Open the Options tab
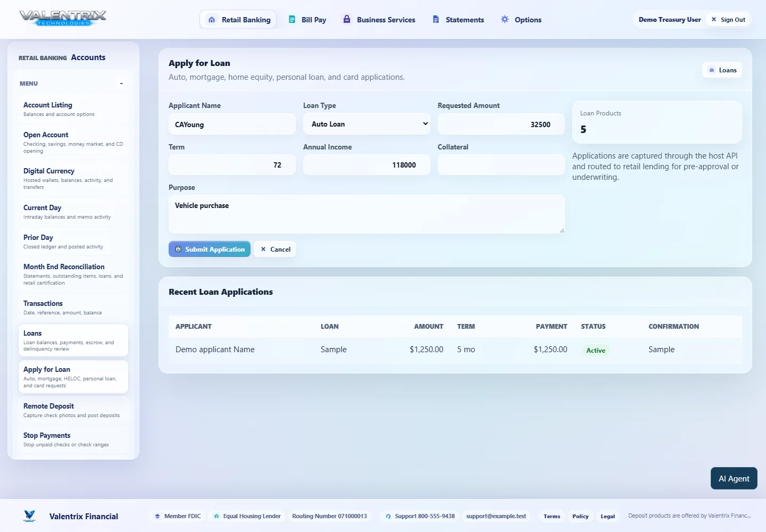Screen dimensions: 766x532 point(521,20)
